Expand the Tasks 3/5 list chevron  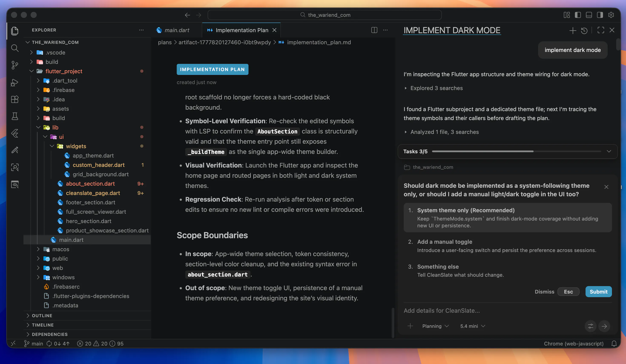pyautogui.click(x=609, y=151)
